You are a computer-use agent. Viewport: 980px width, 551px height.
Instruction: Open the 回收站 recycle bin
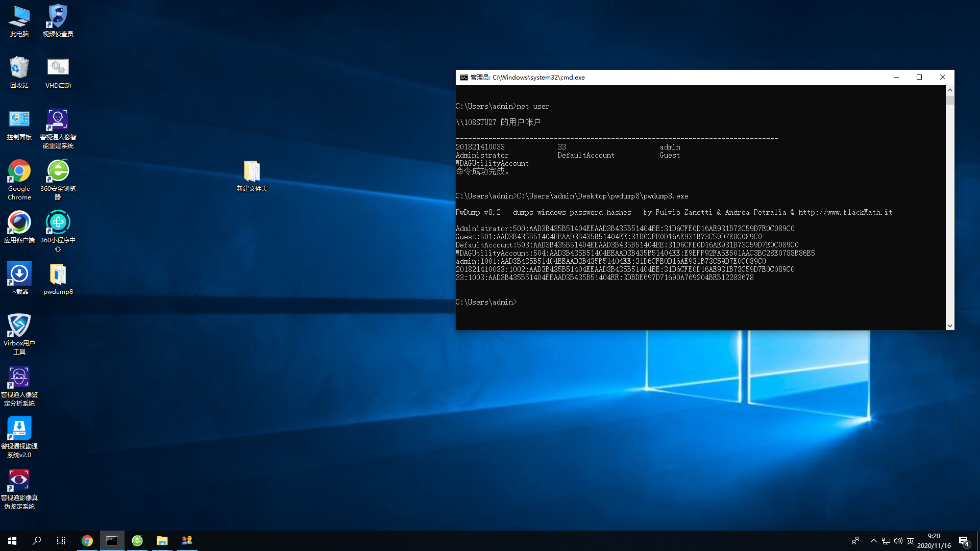point(19,68)
